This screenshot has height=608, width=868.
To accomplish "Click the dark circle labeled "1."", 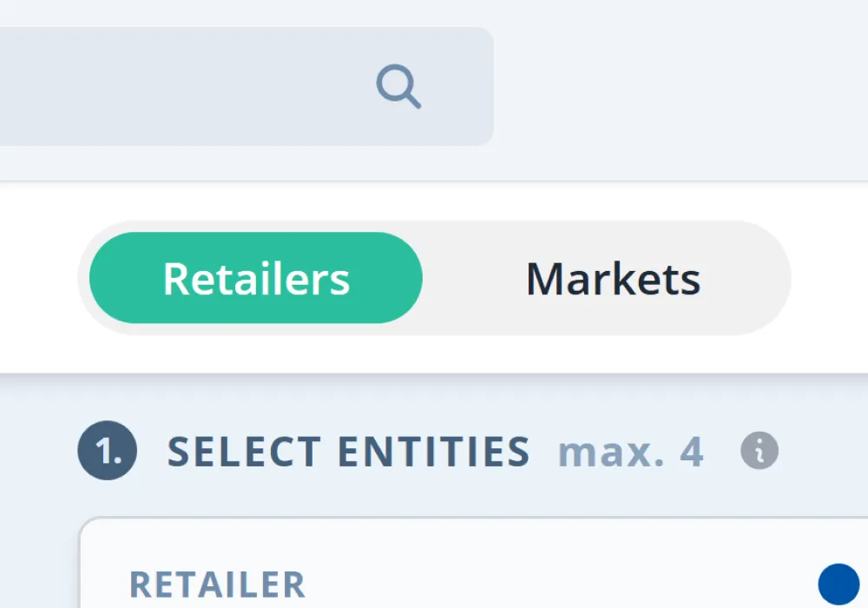I will [108, 452].
